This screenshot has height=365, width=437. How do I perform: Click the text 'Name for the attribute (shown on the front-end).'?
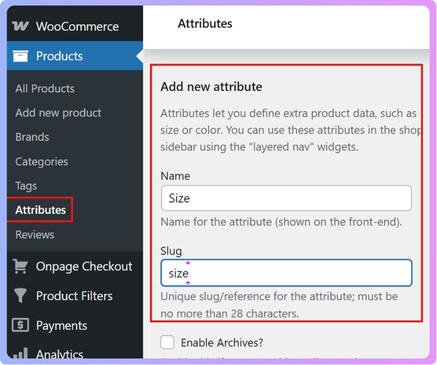pos(281,222)
